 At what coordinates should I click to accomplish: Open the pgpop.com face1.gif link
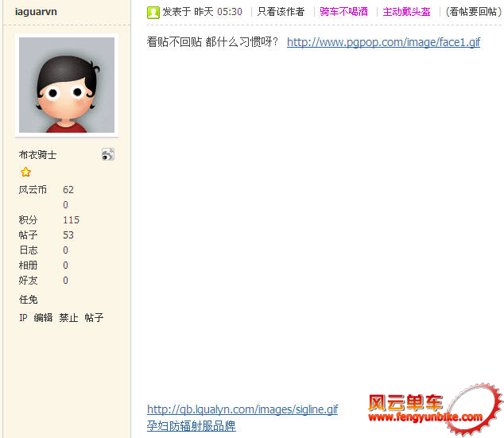click(383, 42)
